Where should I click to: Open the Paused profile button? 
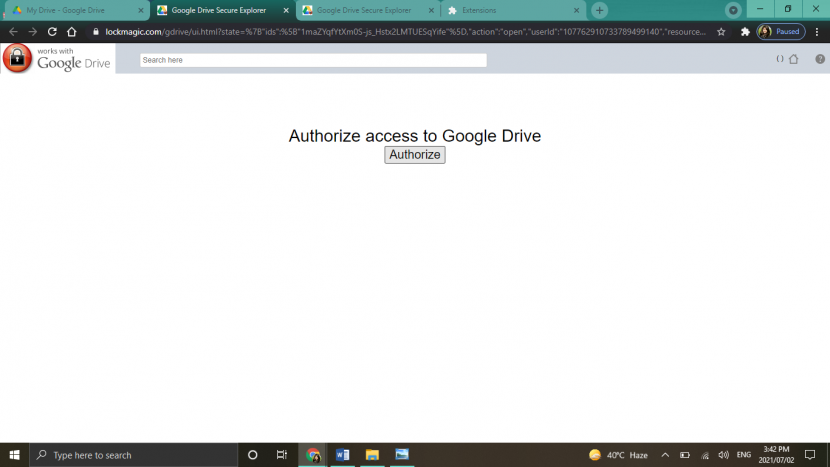pyautogui.click(x=781, y=32)
